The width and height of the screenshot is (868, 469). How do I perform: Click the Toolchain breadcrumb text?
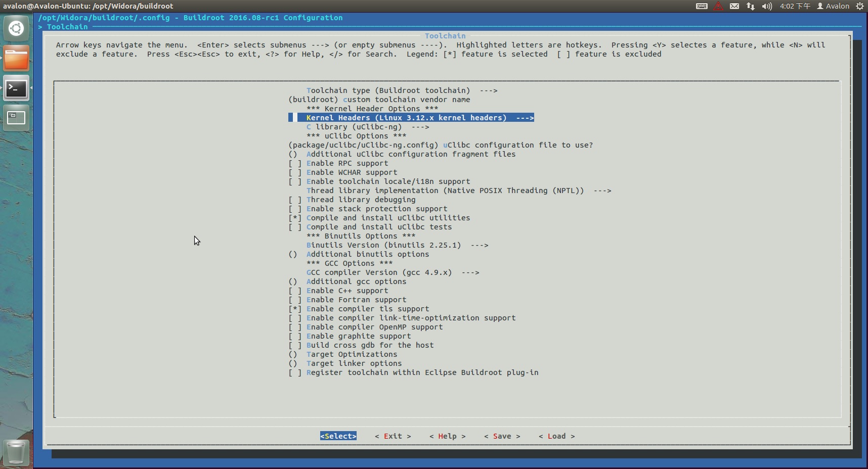tap(67, 27)
